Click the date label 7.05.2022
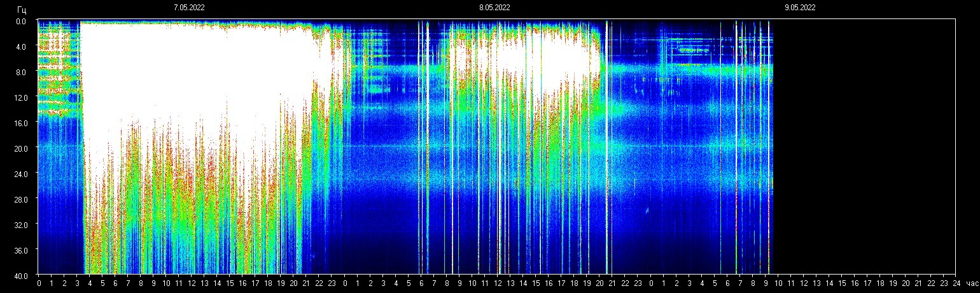Image resolution: width=980 pixels, height=293 pixels. (189, 8)
